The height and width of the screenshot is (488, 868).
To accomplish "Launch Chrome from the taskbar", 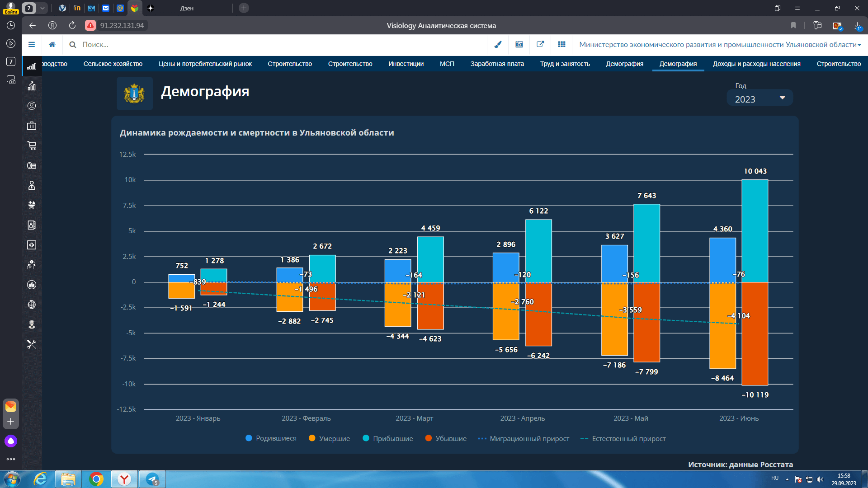I will pyautogui.click(x=96, y=479).
